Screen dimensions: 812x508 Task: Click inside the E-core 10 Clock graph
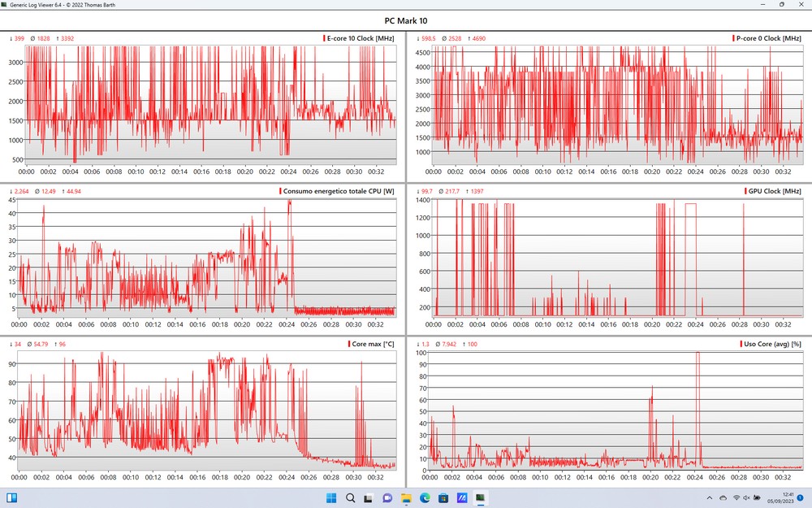pyautogui.click(x=211, y=105)
